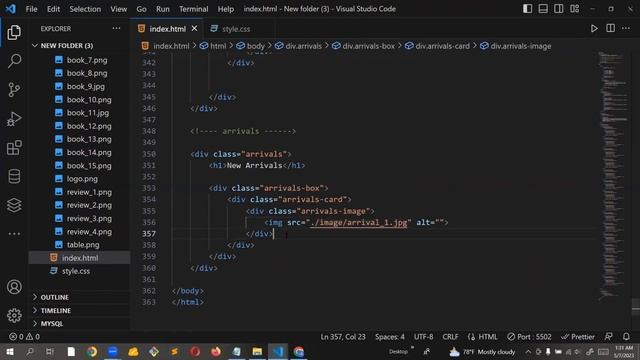Open Explorer Views and More Actions menu

[116, 29]
